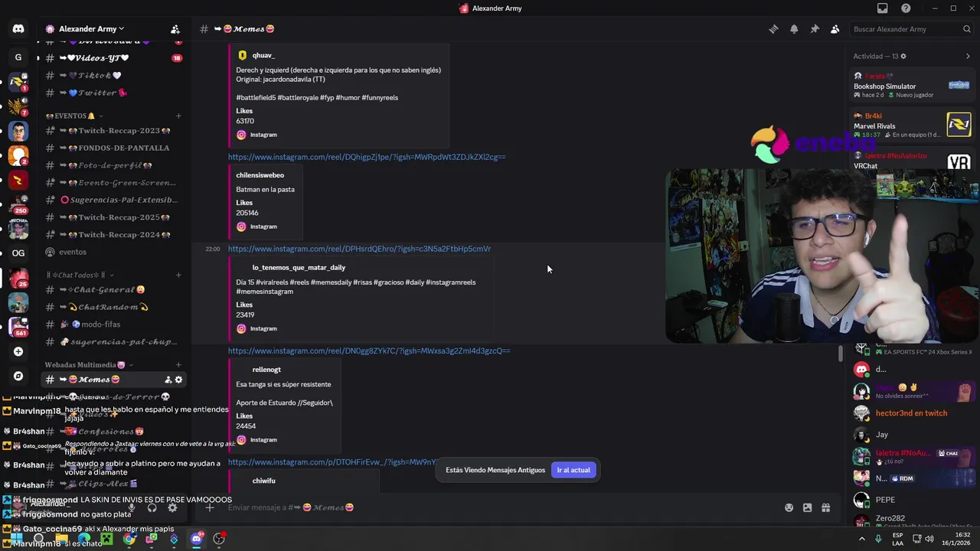
Task: Mute the microphone in user panel
Action: (x=132, y=507)
